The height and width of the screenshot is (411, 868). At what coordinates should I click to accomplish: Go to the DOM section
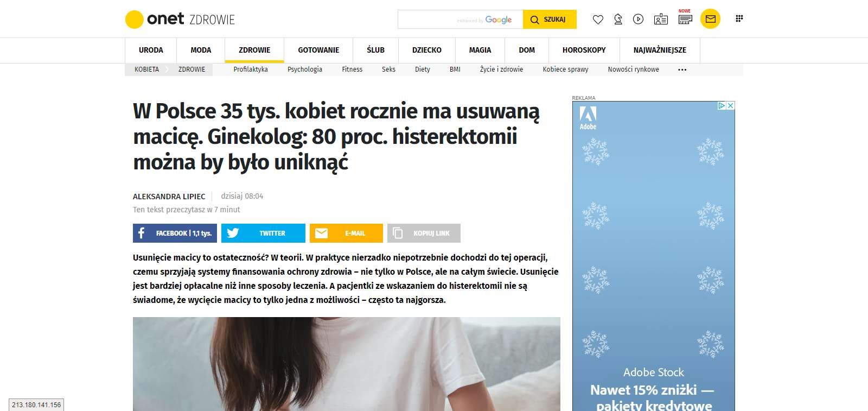pos(527,50)
